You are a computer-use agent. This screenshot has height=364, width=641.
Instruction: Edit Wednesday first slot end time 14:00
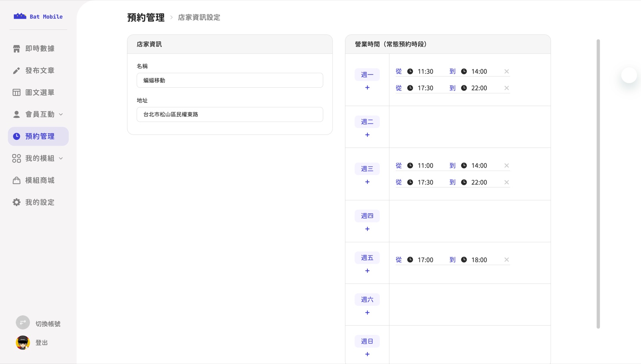pos(480,166)
